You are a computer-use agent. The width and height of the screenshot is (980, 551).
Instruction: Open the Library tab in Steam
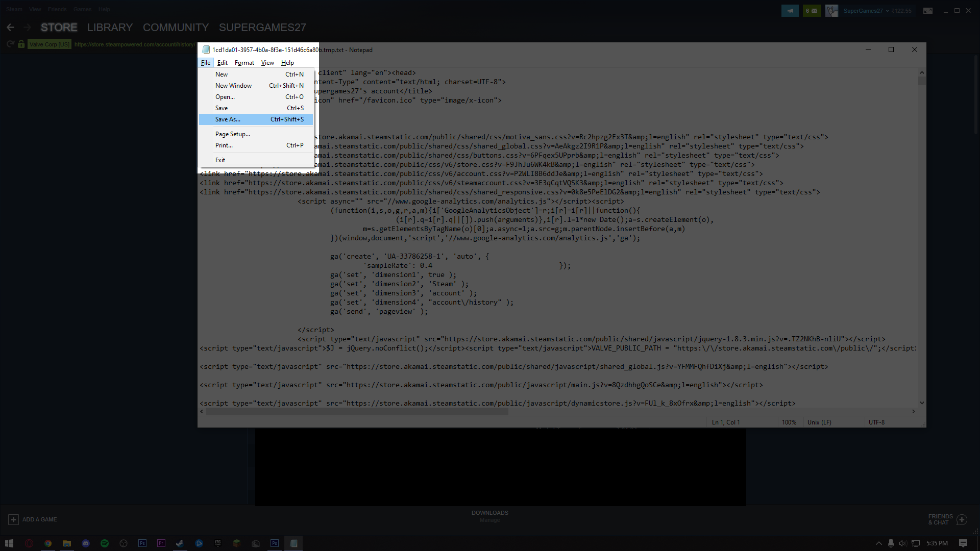(110, 28)
